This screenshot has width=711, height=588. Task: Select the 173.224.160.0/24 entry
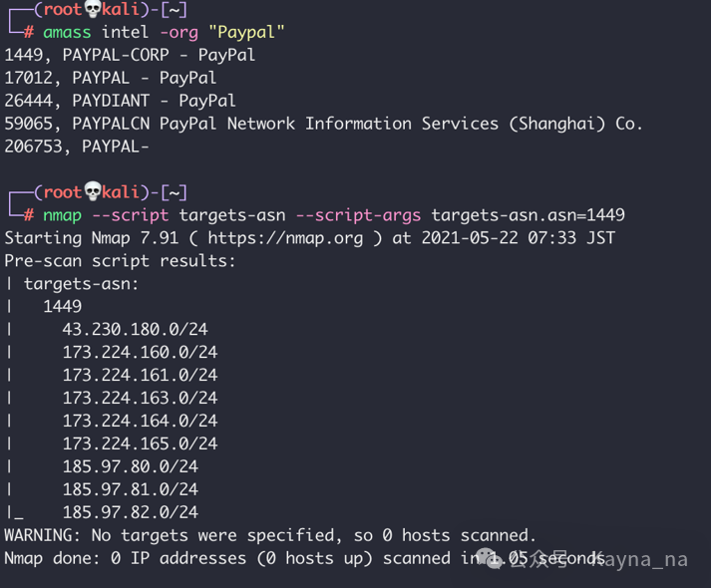coord(141,352)
